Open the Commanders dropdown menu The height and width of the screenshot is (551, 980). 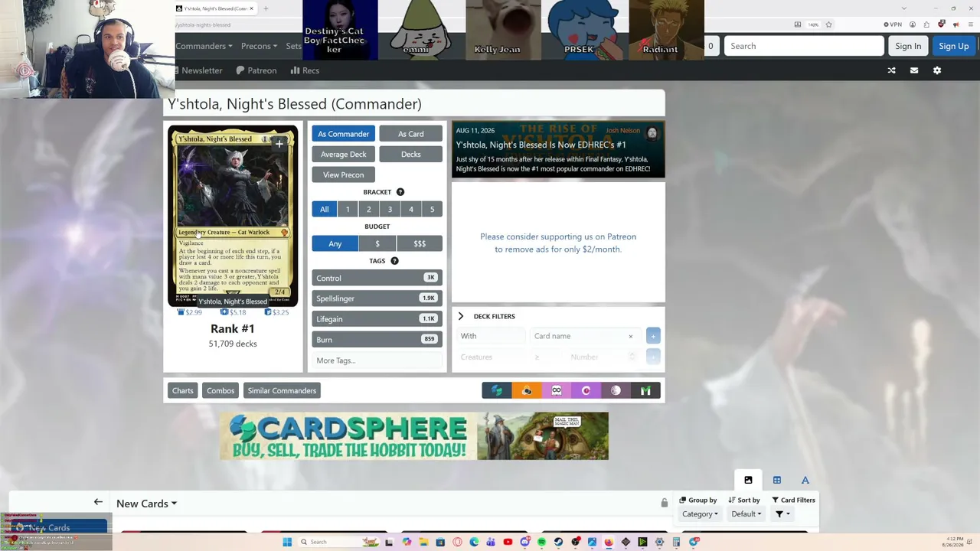click(204, 46)
